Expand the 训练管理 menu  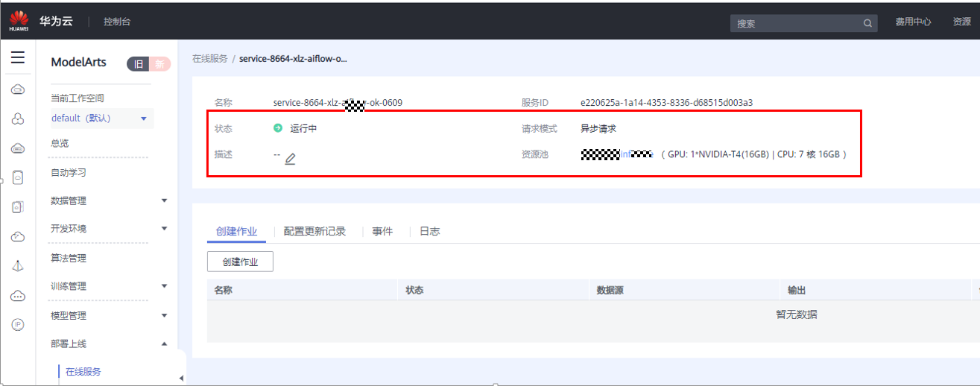pos(164,286)
